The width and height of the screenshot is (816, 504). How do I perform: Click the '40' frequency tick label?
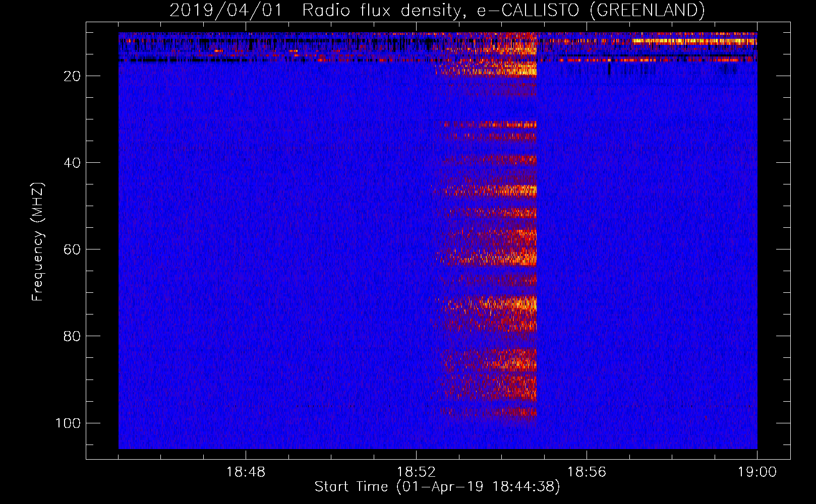72,163
